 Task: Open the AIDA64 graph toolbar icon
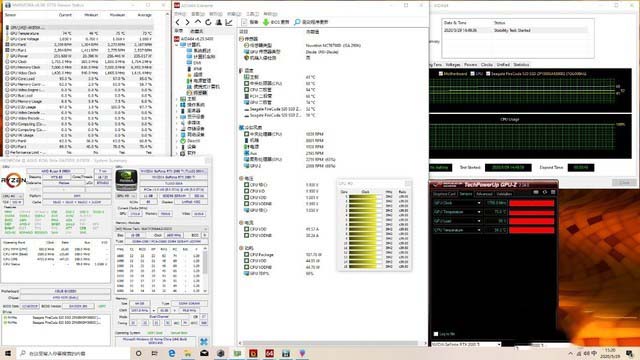point(229,22)
